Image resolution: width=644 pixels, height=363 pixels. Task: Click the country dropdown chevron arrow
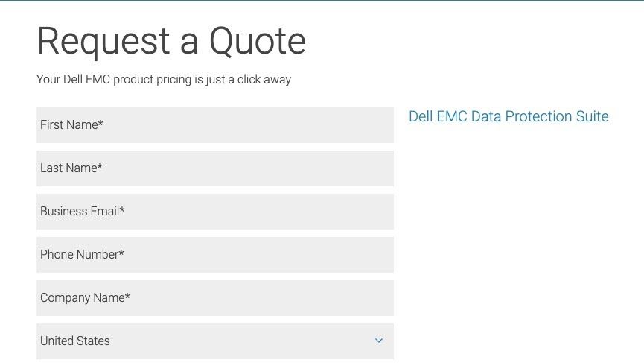pos(378,341)
